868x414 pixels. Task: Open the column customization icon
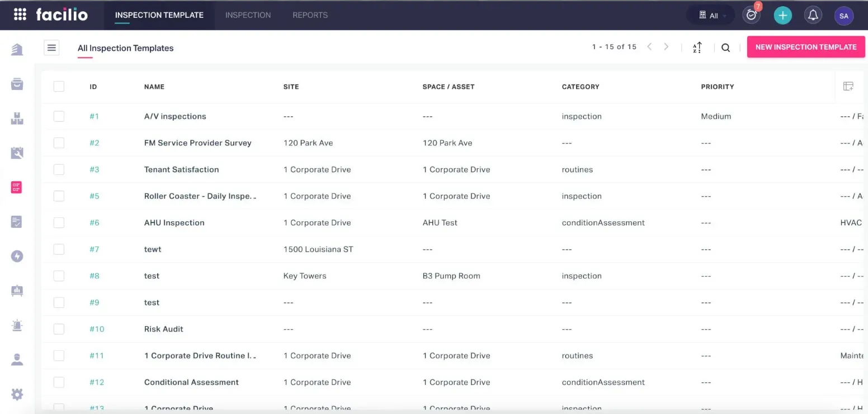click(x=848, y=87)
